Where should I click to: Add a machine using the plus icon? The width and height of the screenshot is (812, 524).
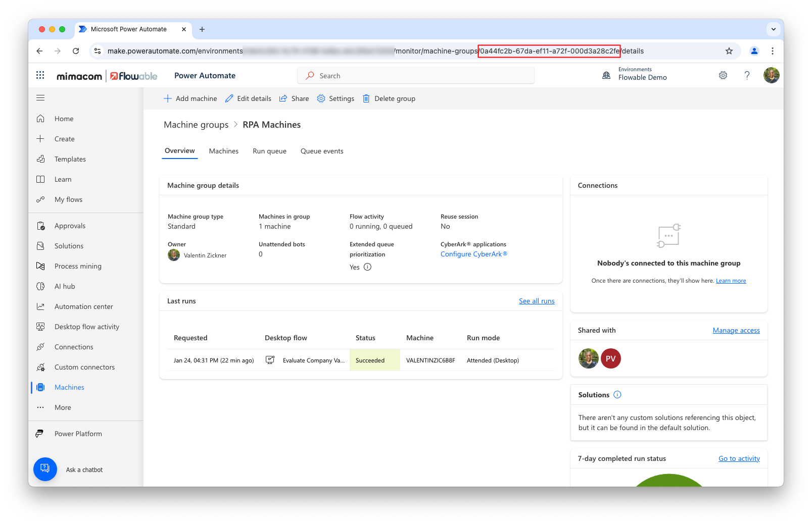coord(190,98)
